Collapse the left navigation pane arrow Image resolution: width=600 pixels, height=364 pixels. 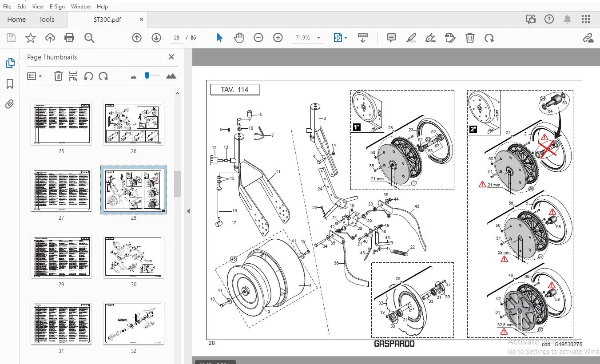pos(188,211)
